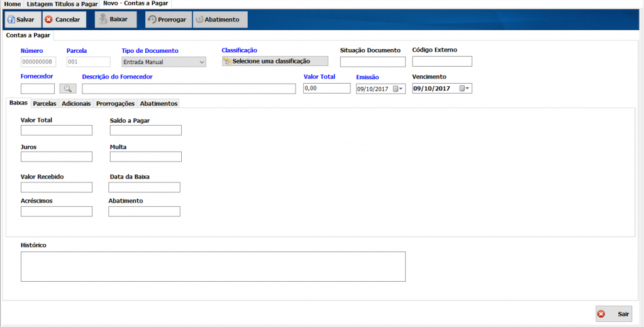
Task: Click the Salvar save icon button
Action: [22, 19]
